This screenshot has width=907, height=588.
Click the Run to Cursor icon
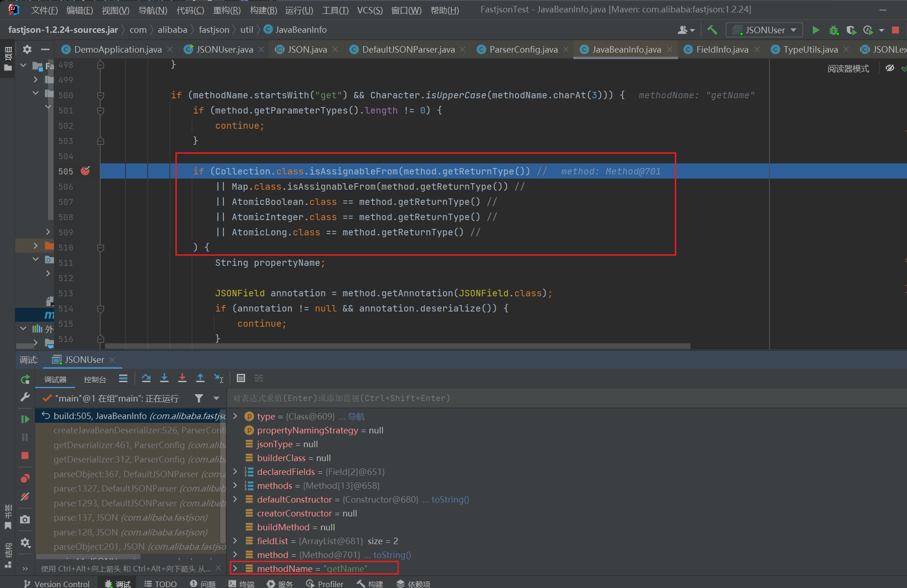(219, 378)
